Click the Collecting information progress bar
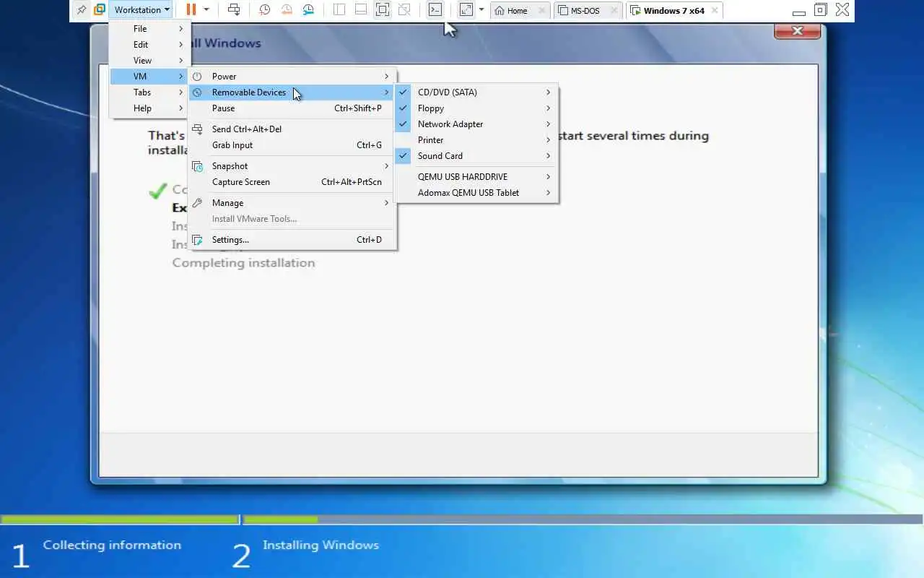The height and width of the screenshot is (578, 924). [x=120, y=519]
